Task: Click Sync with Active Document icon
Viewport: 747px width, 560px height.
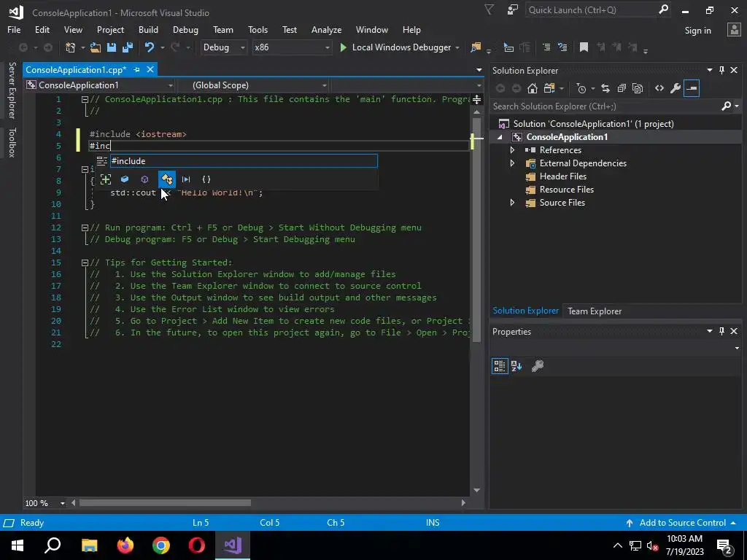Action: [x=605, y=88]
